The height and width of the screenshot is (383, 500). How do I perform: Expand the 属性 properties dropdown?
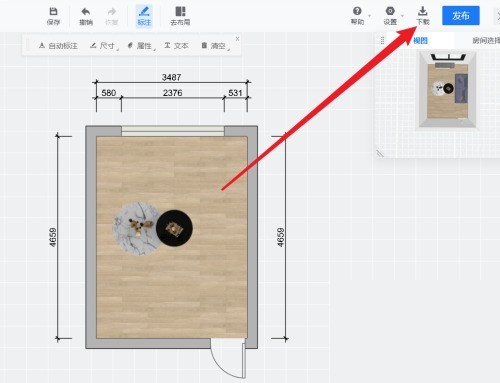(141, 46)
